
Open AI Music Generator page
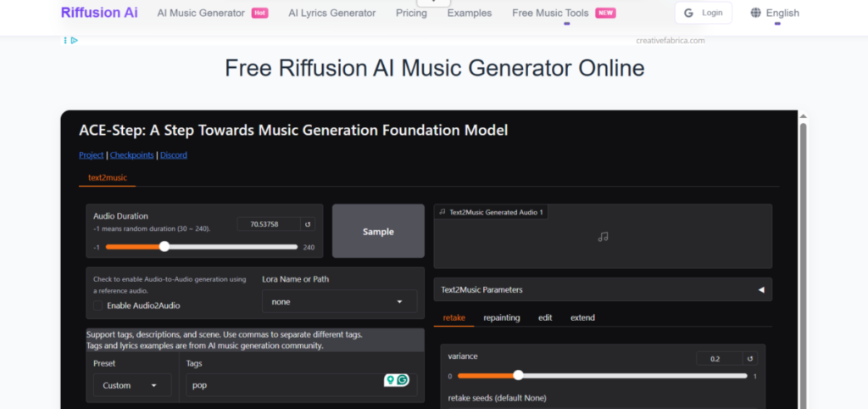pos(201,13)
